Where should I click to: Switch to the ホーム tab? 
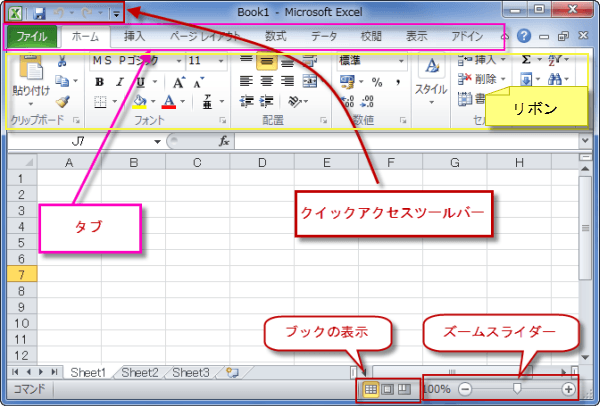(x=85, y=37)
